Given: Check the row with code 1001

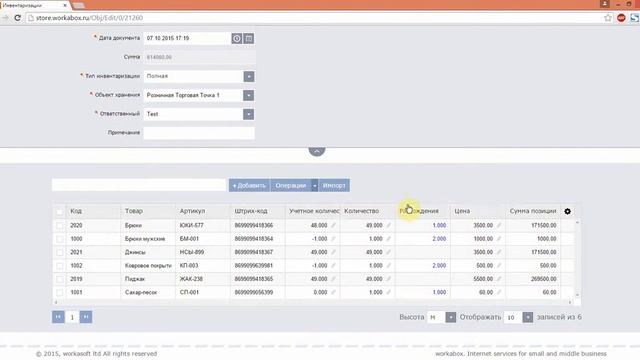Looking at the screenshot, I should [x=60, y=292].
